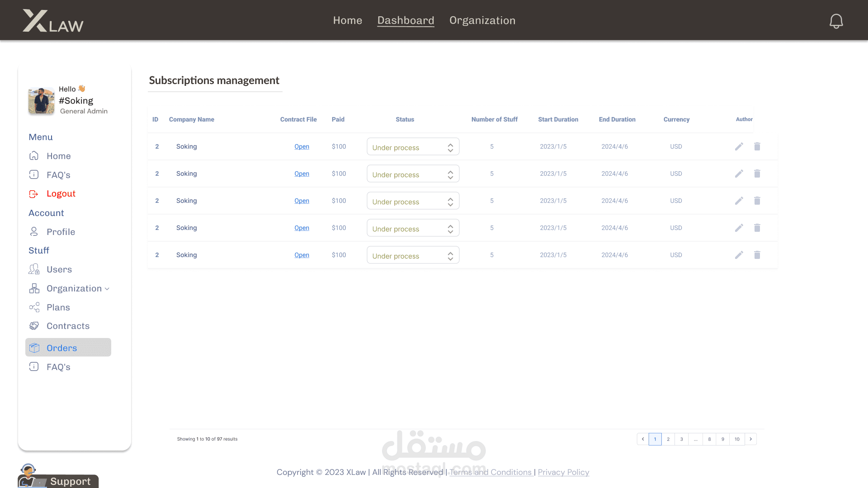868x488 pixels.
Task: Click the red Logout icon
Action: [x=33, y=194]
